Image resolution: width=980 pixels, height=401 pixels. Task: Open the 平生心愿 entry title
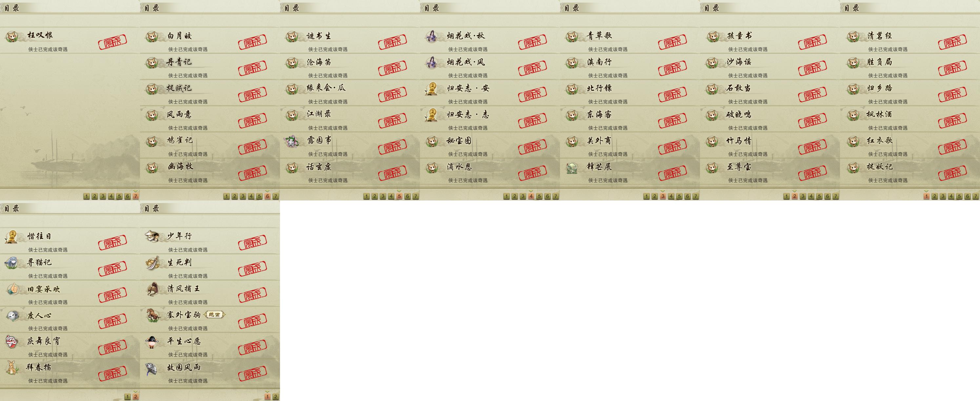coord(184,341)
